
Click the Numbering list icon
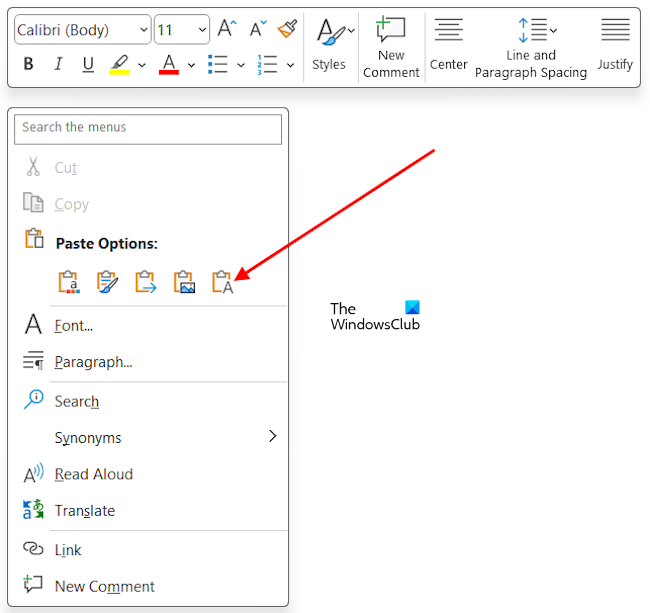coord(267,65)
